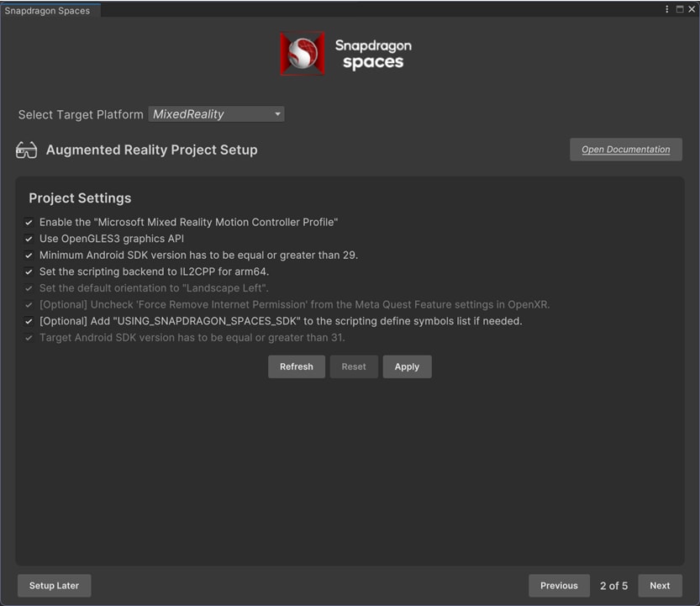700x606 pixels.
Task: Toggle the USING_SNAPDRAGON_SPACES_SDK define symbol checkbox
Action: point(29,321)
